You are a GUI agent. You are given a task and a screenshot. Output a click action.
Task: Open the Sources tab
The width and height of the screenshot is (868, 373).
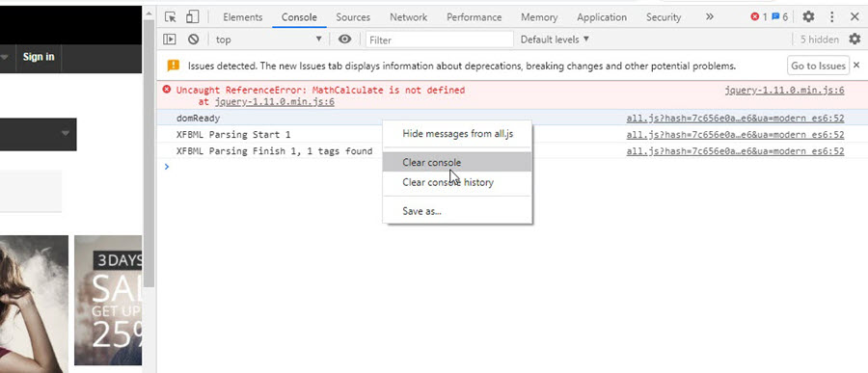[353, 17]
